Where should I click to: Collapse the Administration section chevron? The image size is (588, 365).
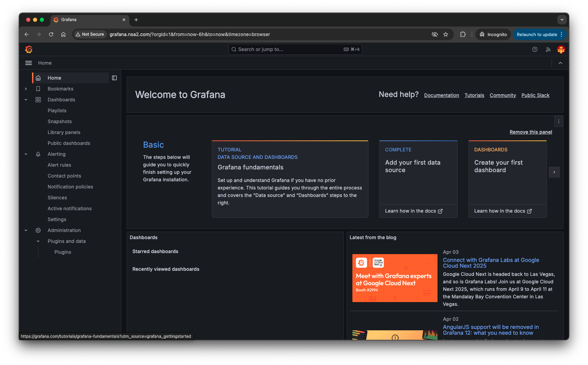point(26,230)
